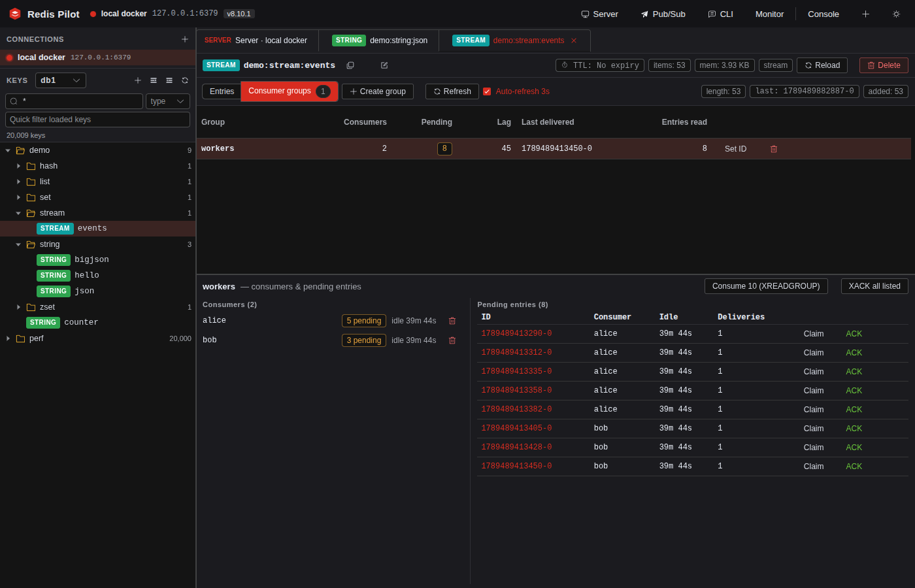Toggle the Auto-refresh 3s checkbox
This screenshot has height=588, width=915.
click(x=487, y=91)
